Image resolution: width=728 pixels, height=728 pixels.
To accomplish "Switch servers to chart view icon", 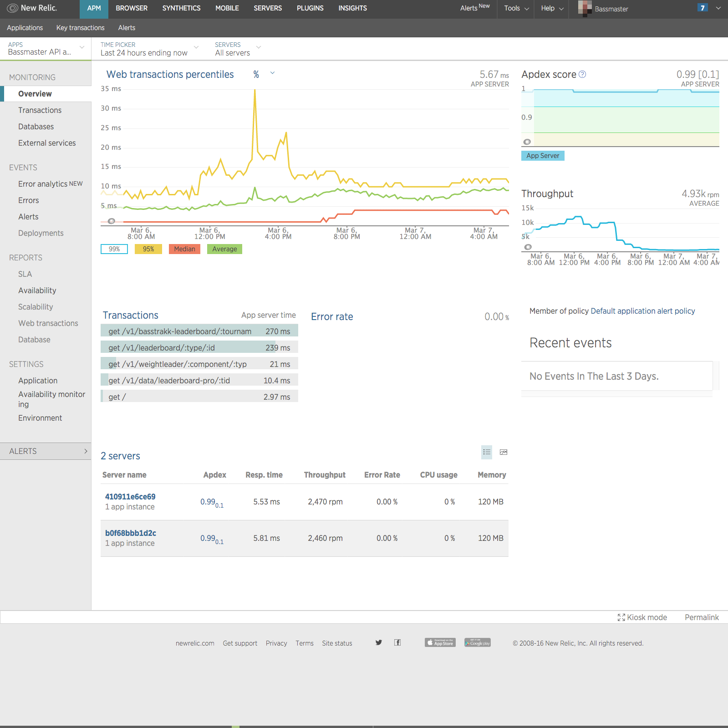I will tap(504, 452).
